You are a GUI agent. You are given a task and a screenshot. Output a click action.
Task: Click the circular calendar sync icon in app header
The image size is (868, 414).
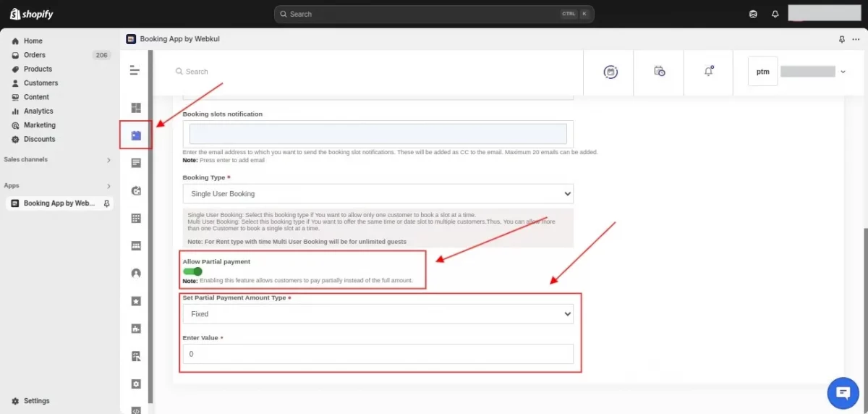[611, 72]
